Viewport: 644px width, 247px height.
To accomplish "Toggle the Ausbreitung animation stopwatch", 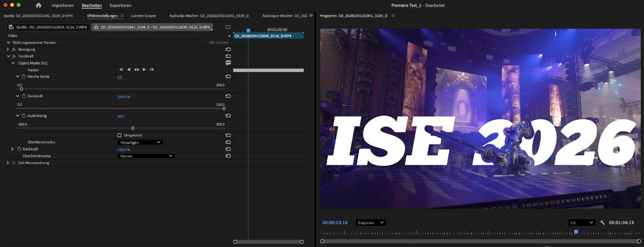I will click(x=24, y=116).
